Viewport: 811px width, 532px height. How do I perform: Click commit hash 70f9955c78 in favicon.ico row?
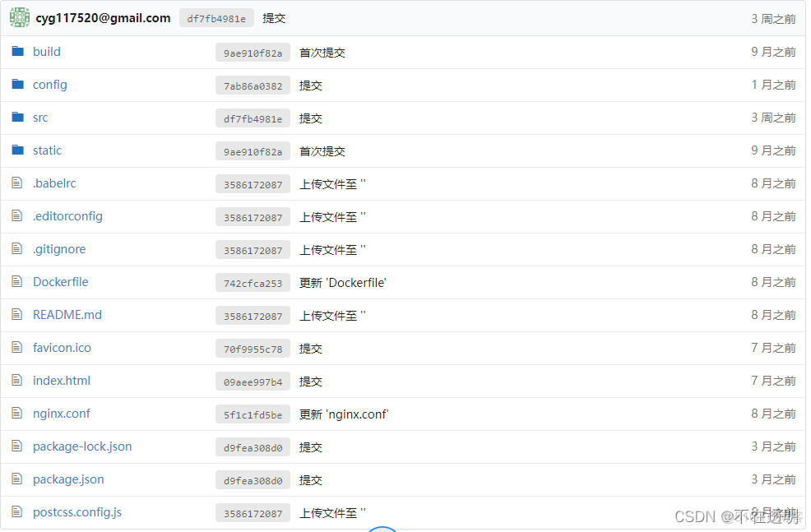253,349
